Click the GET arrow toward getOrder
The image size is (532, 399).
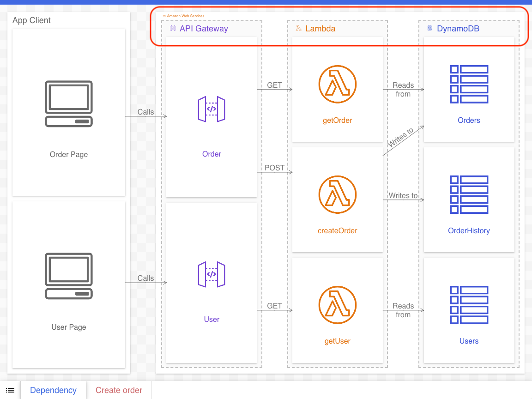(x=275, y=85)
